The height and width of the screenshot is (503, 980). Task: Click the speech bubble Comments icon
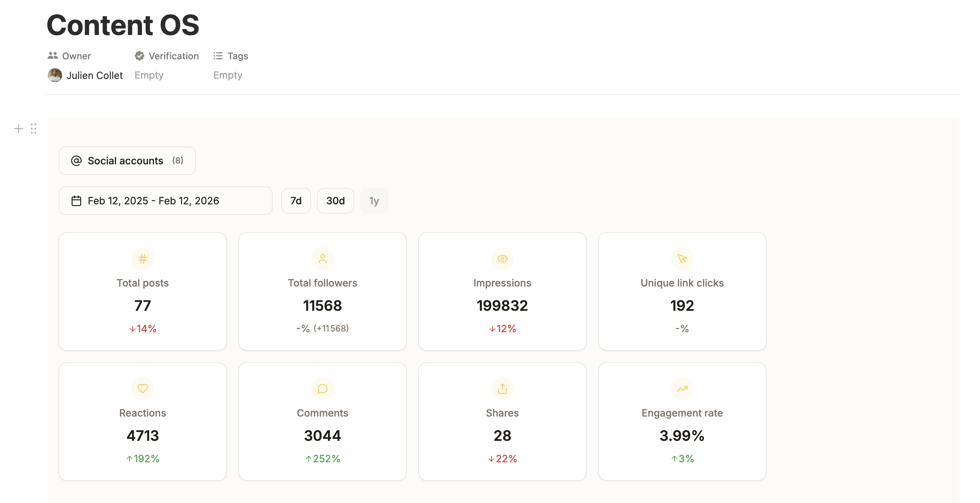tap(322, 389)
